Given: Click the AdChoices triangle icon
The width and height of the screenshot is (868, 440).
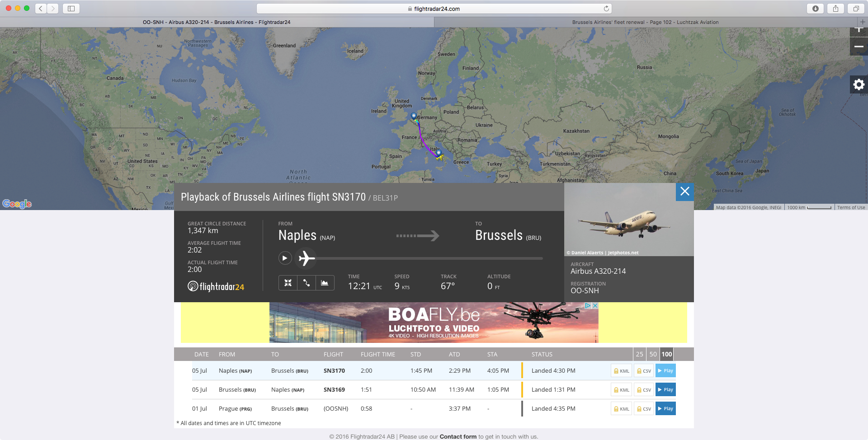Looking at the screenshot, I should coord(588,306).
